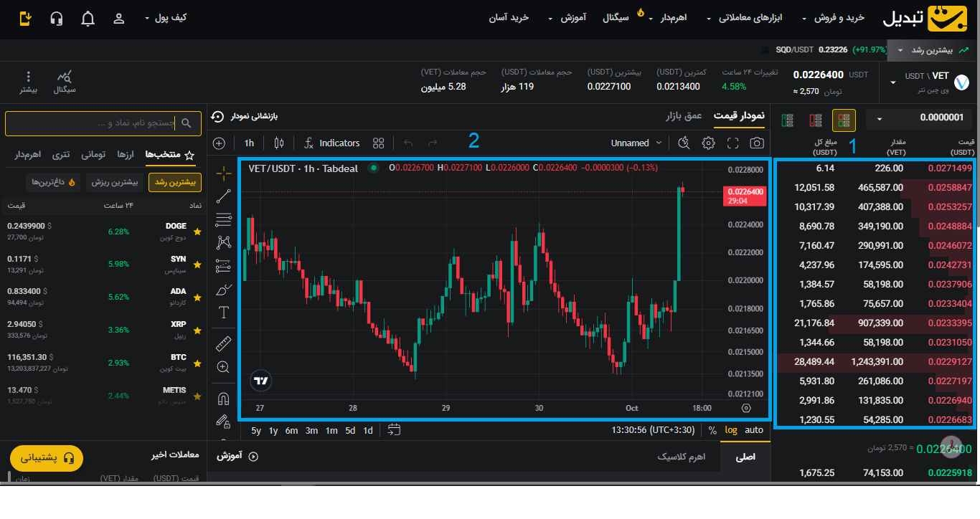Open the تومانی market tab

(x=93, y=155)
